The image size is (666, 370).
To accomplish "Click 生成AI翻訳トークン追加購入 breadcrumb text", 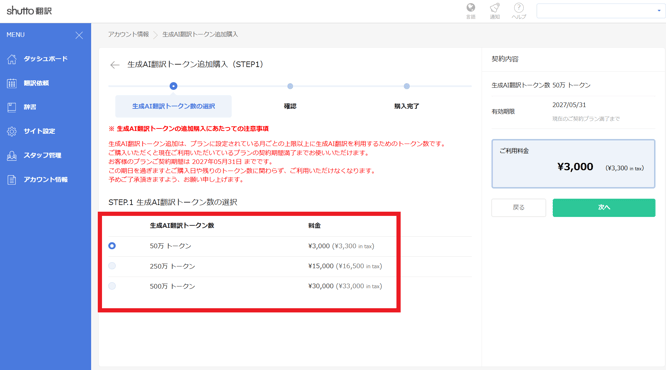I will [200, 34].
